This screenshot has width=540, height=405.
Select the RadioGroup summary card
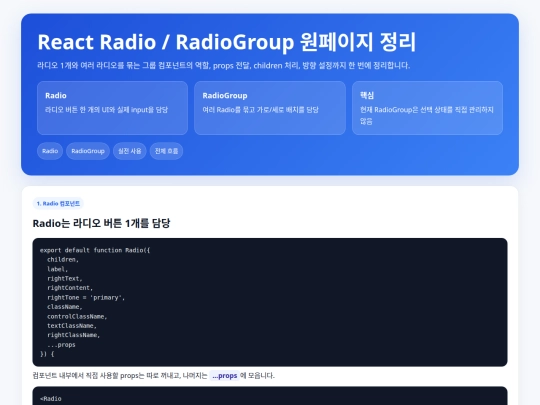coord(270,108)
